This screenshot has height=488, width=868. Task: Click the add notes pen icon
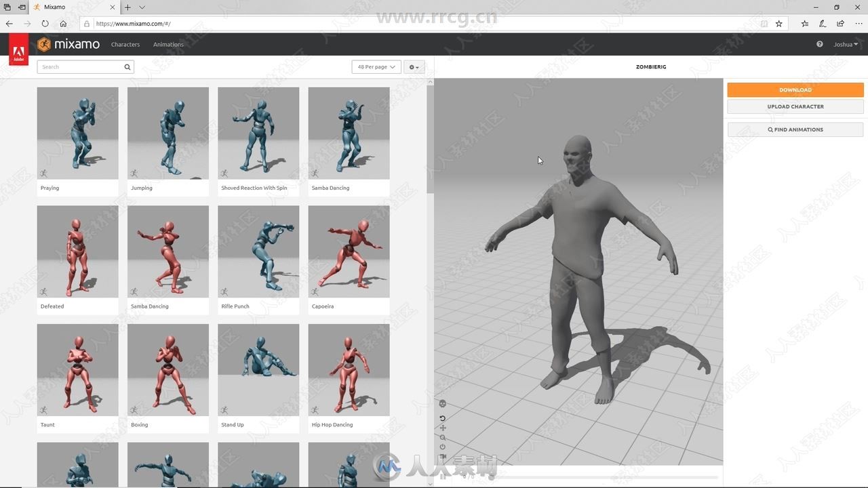(823, 24)
